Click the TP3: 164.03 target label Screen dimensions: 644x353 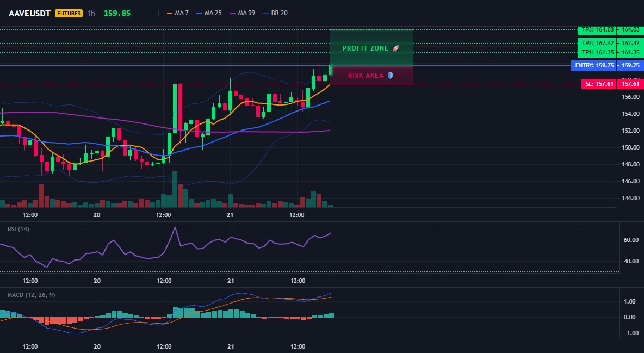(x=597, y=29)
